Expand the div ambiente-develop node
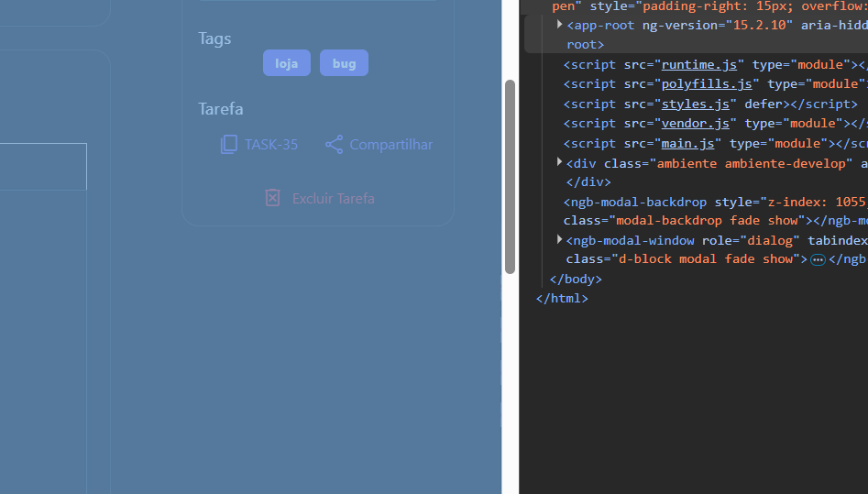 (560, 162)
